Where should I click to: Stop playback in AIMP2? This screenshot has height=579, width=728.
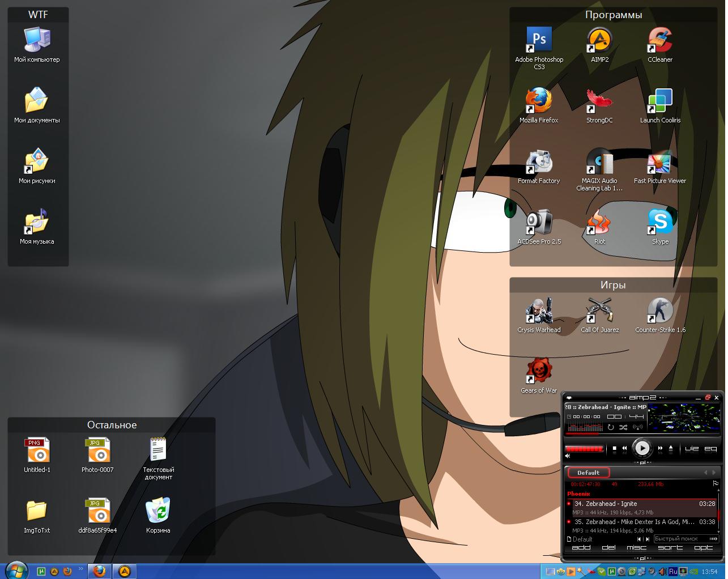tap(615, 448)
